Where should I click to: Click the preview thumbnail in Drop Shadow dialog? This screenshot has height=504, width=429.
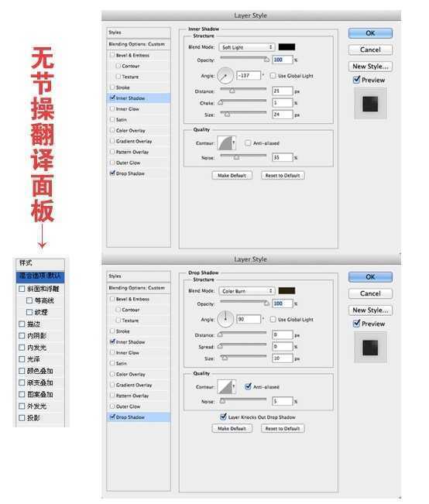coord(370,348)
